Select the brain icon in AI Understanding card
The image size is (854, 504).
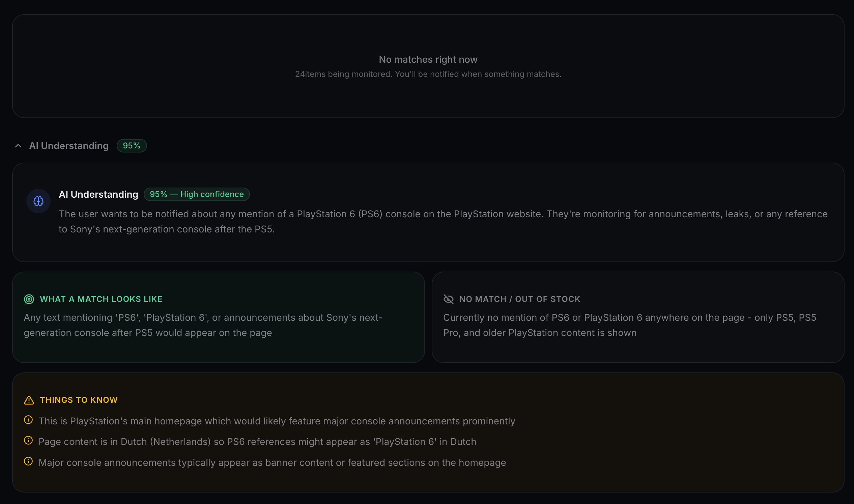(38, 201)
